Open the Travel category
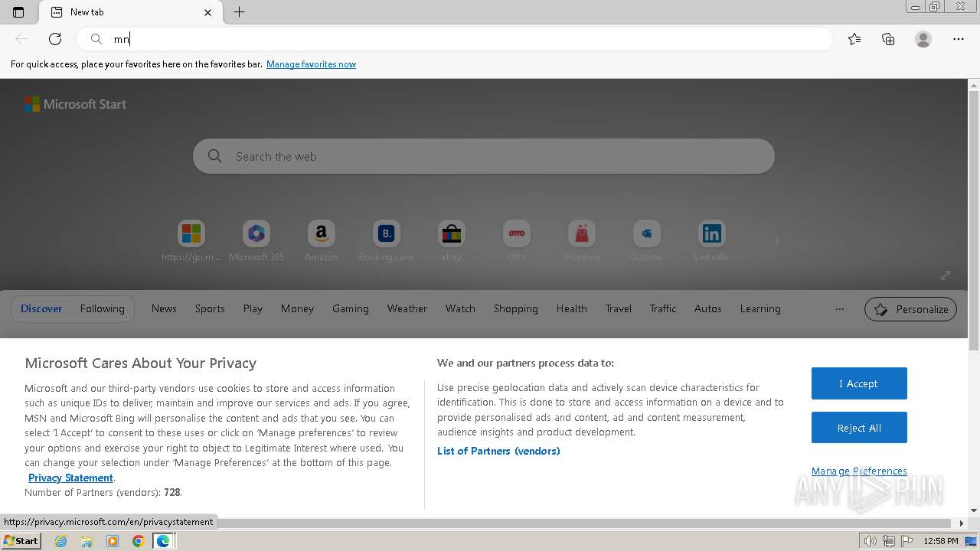The image size is (980, 551). (619, 308)
